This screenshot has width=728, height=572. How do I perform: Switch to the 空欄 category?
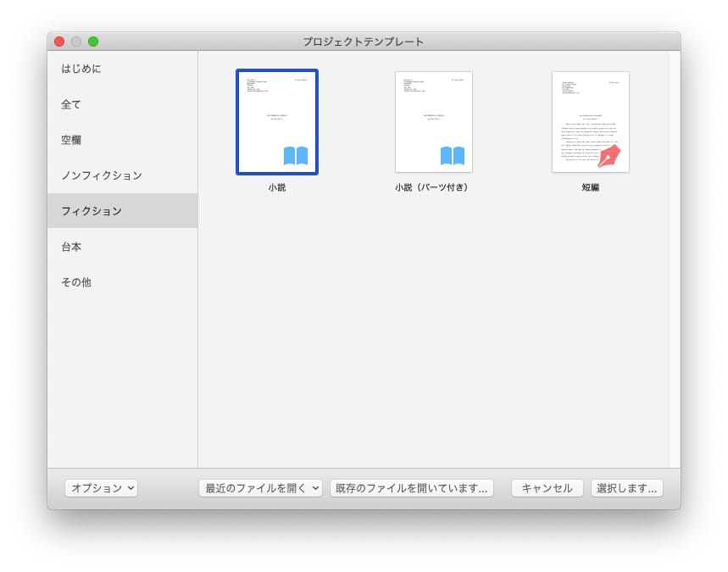pyautogui.click(x=123, y=140)
